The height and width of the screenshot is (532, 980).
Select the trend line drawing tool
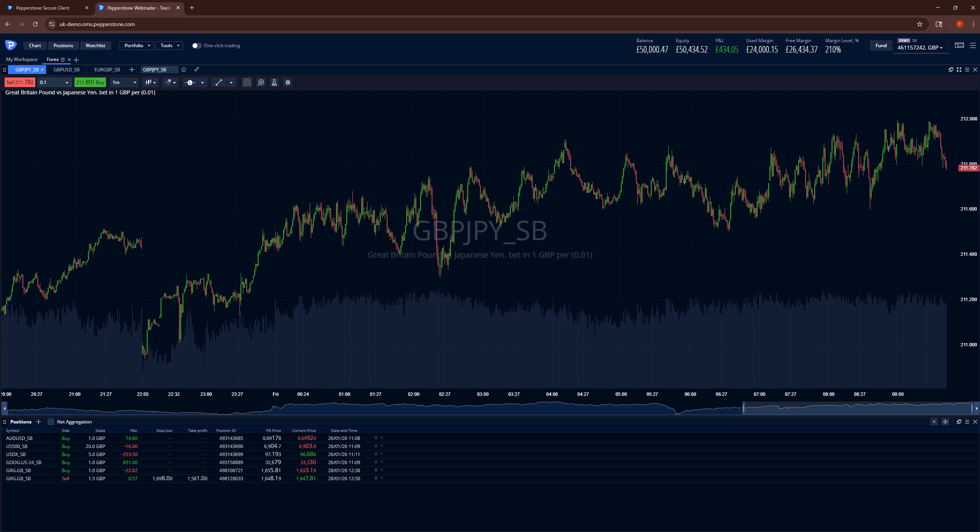[219, 82]
